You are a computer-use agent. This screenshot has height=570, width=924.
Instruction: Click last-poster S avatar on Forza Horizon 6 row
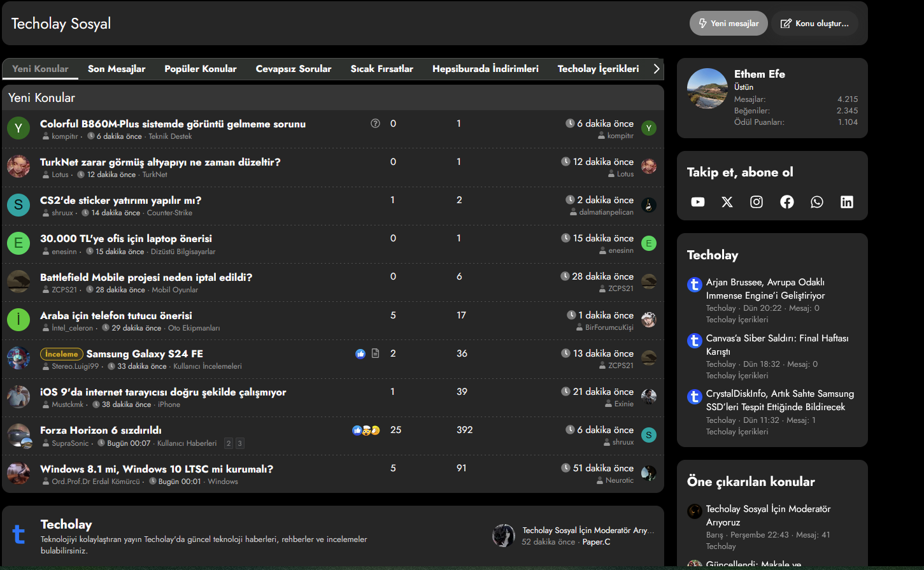(x=649, y=435)
